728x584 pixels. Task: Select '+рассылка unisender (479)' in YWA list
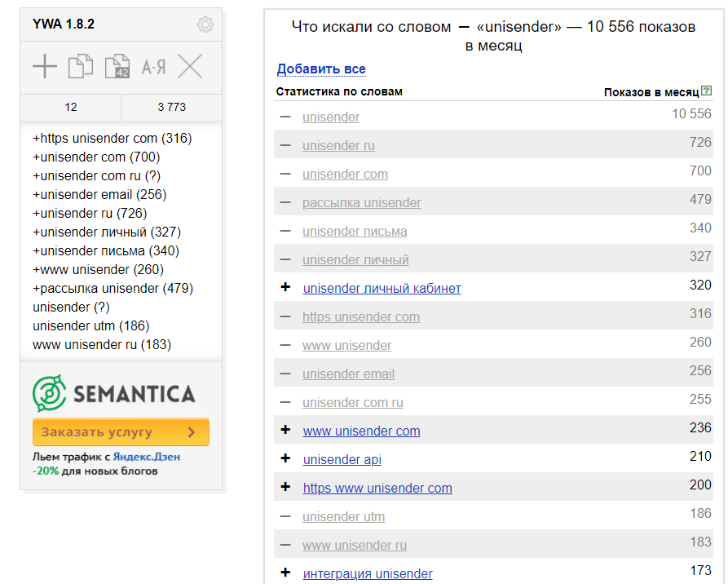click(x=113, y=289)
